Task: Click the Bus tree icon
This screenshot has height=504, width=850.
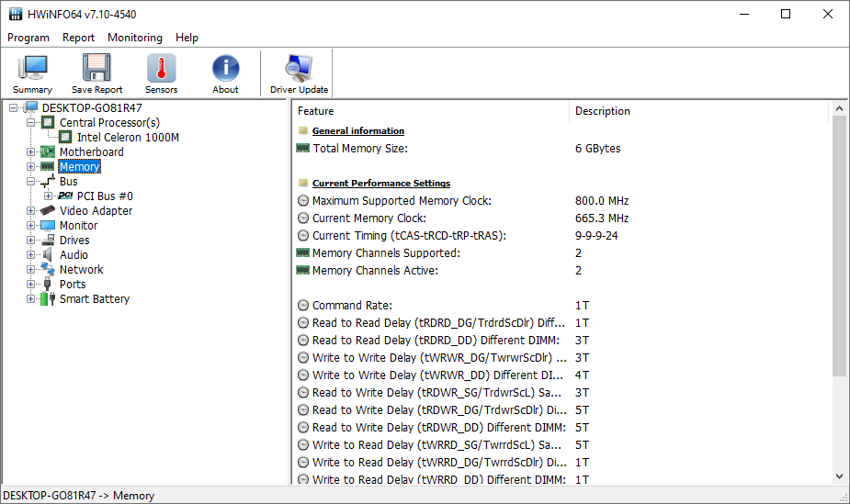Action: [x=49, y=181]
